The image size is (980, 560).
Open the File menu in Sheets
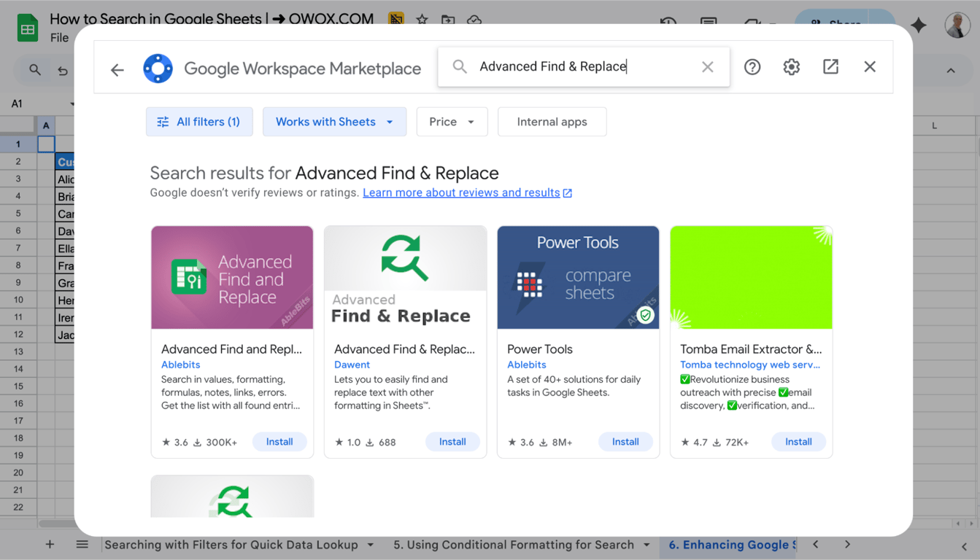click(x=59, y=38)
